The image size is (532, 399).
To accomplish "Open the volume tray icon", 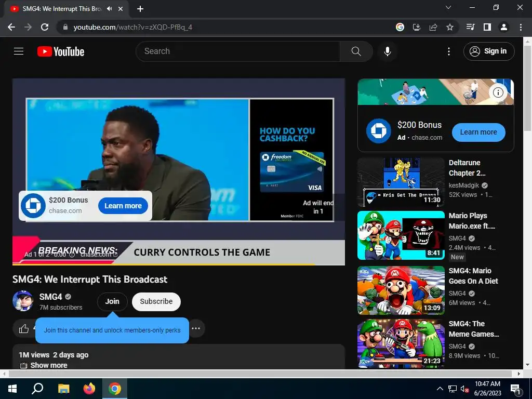I will coord(464,389).
